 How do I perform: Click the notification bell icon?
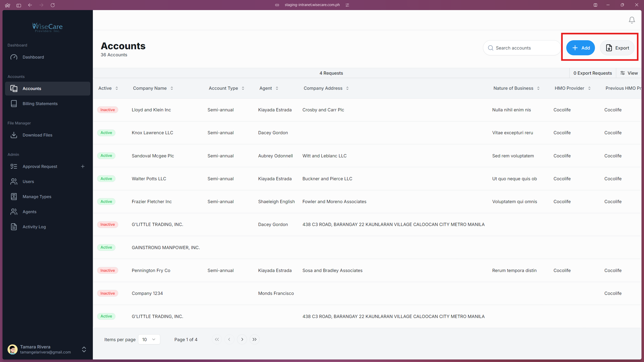pyautogui.click(x=632, y=20)
